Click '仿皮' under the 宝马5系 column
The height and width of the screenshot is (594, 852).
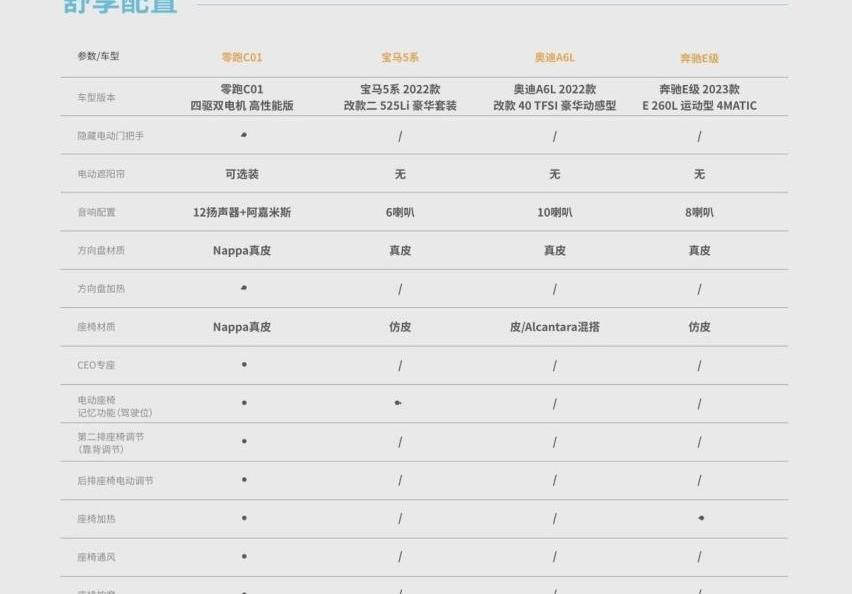(400, 327)
